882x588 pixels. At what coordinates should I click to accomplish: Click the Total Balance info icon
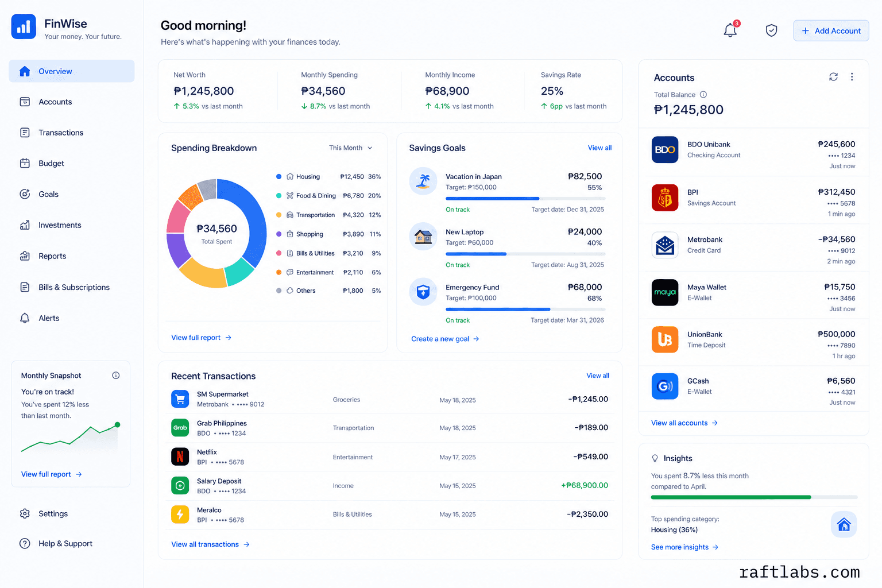coord(703,95)
